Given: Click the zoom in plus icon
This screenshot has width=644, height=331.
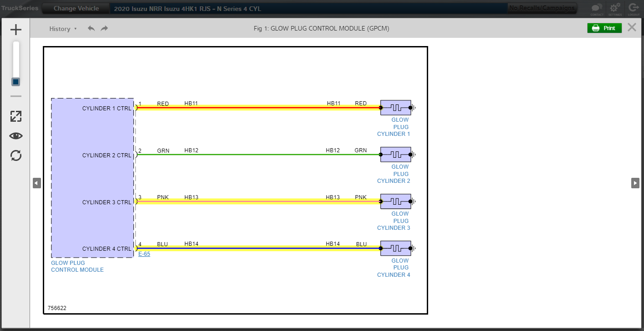Looking at the screenshot, I should point(16,30).
